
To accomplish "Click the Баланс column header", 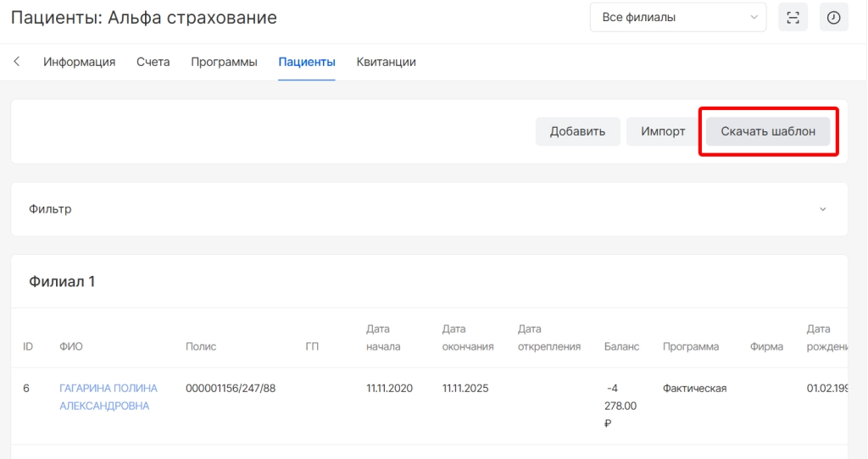I will tap(621, 346).
